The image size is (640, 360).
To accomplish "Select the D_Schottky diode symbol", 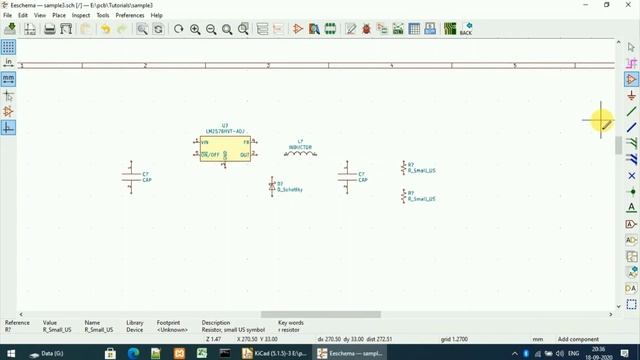I will [272, 187].
